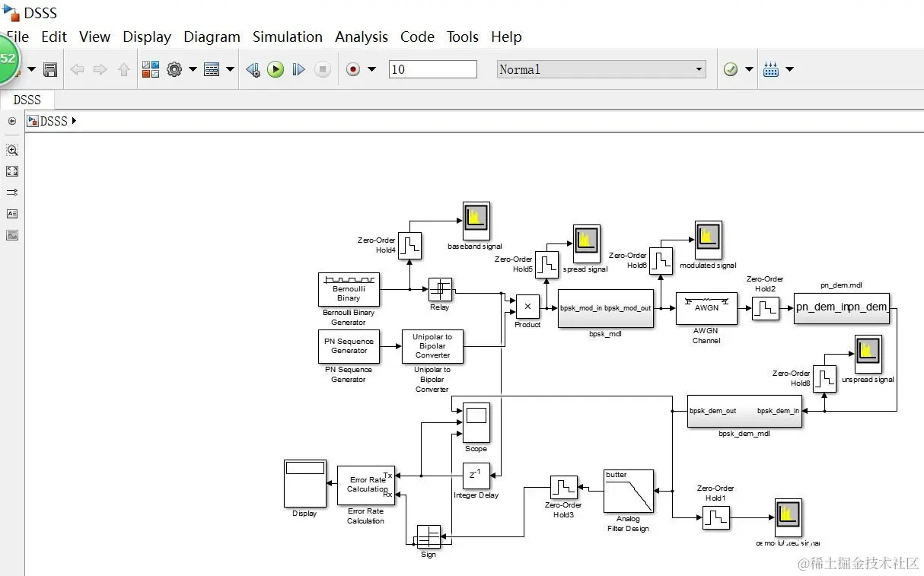This screenshot has height=576, width=924.
Task: Select the AWGN Channel block
Action: coord(706,308)
